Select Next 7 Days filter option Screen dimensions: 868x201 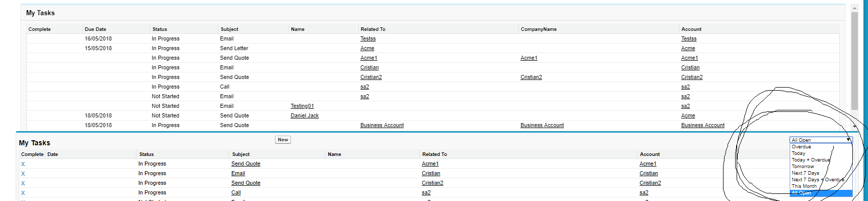click(805, 173)
